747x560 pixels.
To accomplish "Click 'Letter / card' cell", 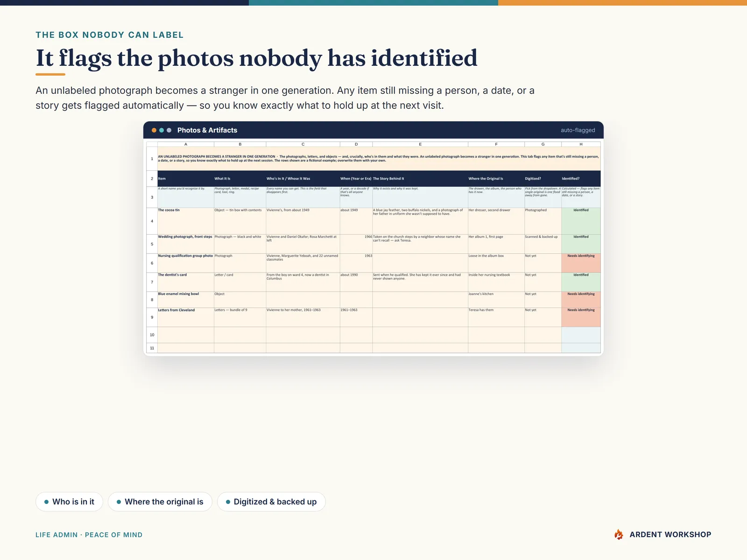I will coord(240,282).
